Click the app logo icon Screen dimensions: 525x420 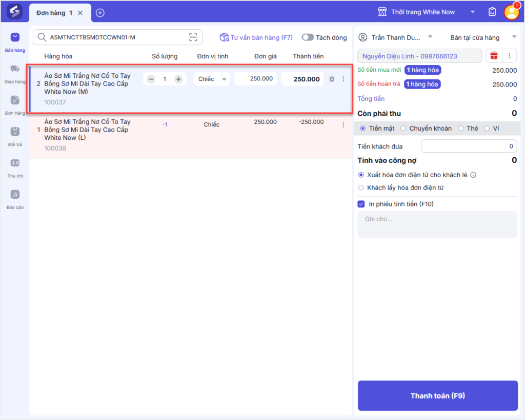[x=14, y=12]
